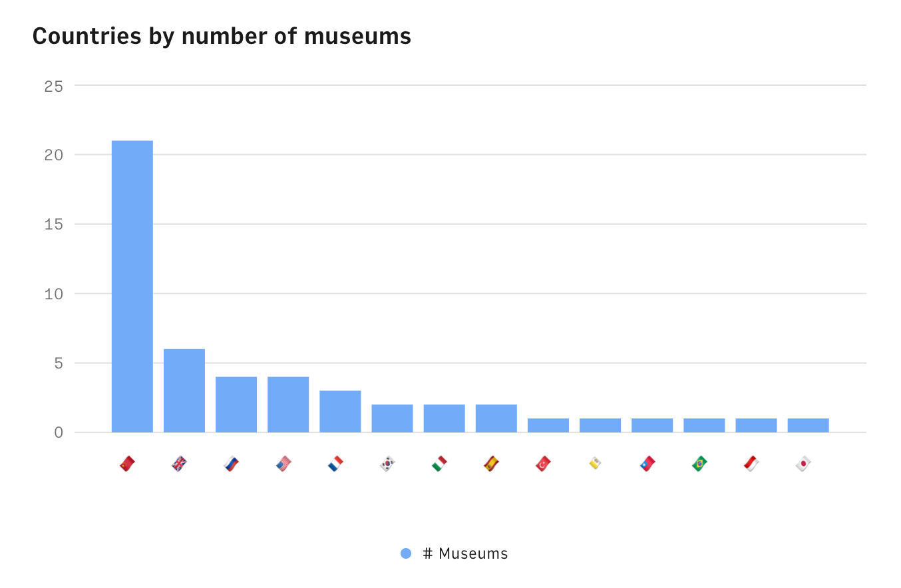Click the Spain flag icon
The width and height of the screenshot is (901, 588).
tap(491, 464)
